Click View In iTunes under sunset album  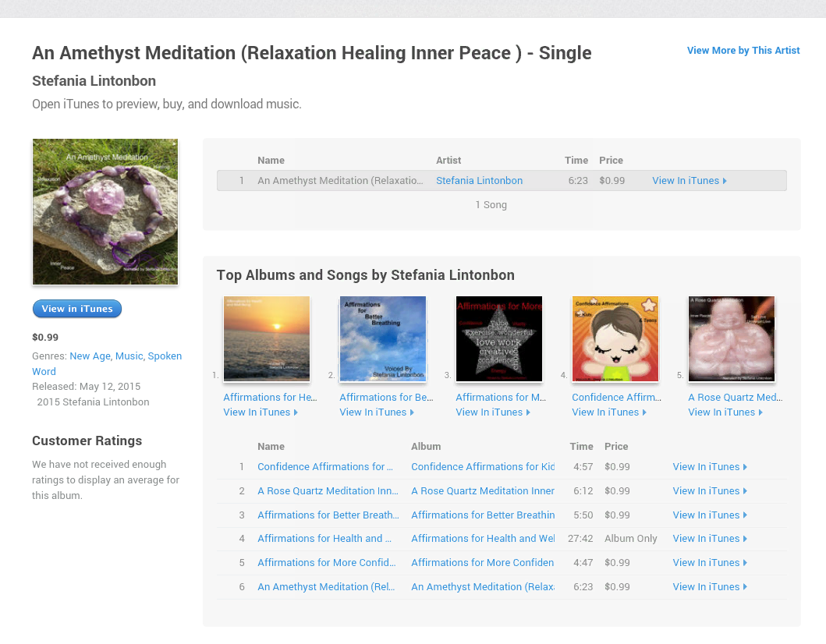coord(260,412)
